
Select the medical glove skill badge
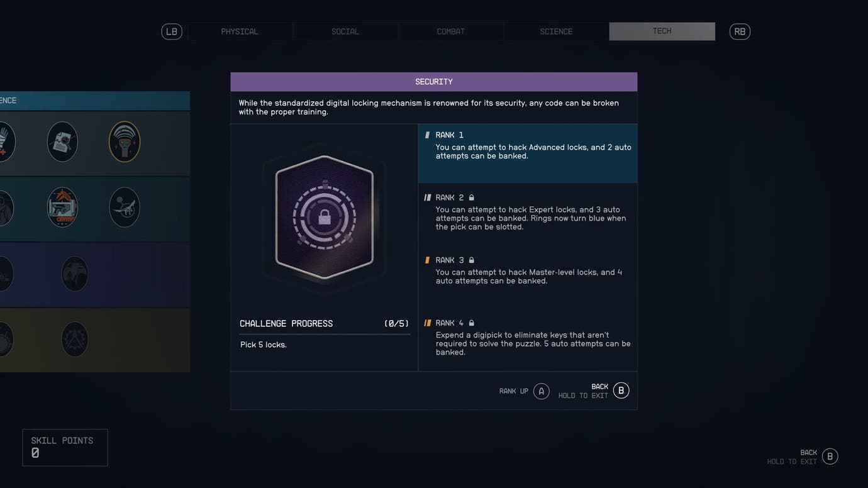click(5, 141)
